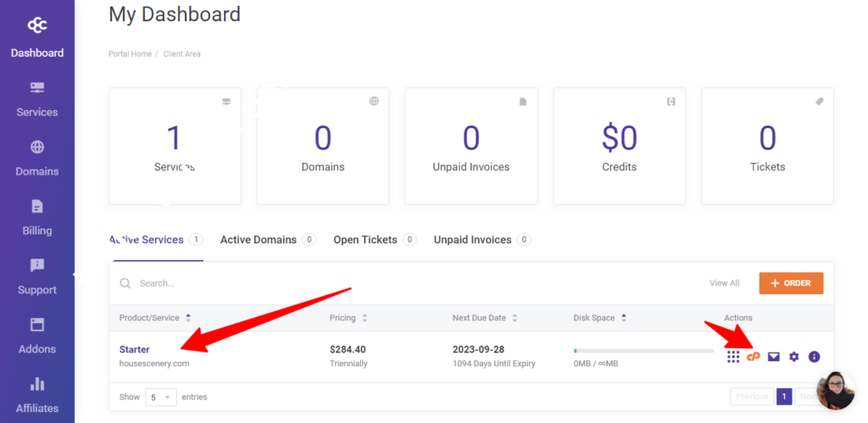Image resolution: width=868 pixels, height=423 pixels.
Task: Open the Starter service link
Action: [x=135, y=349]
